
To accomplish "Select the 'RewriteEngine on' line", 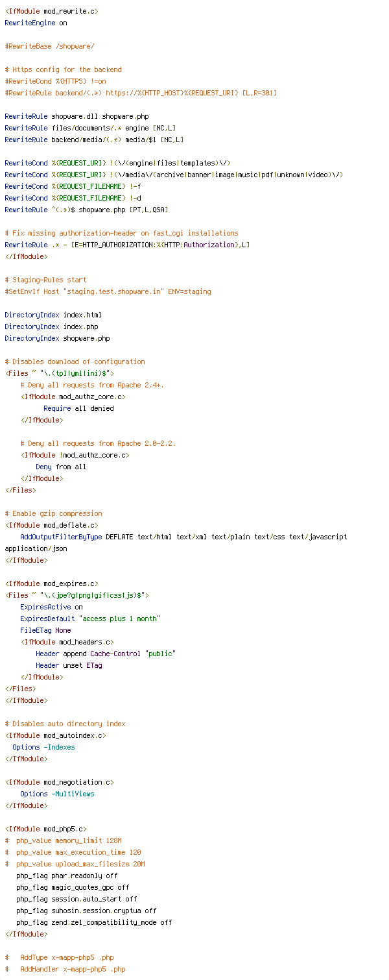I will (x=36, y=23).
